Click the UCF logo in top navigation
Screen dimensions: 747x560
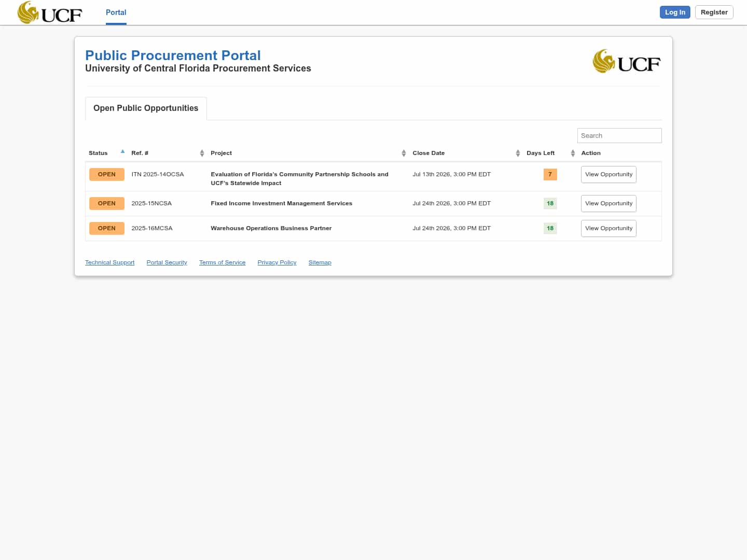[50, 12]
